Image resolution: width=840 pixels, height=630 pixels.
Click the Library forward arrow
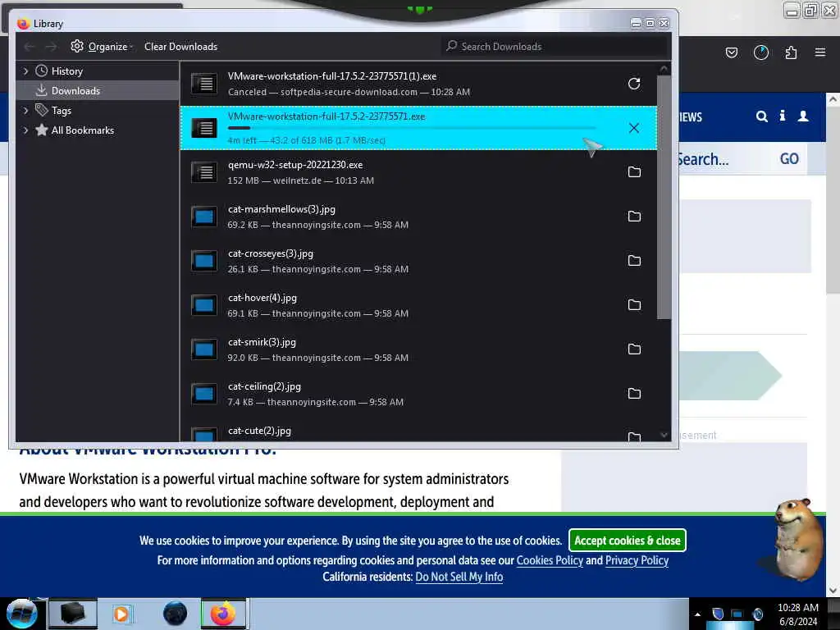[51, 47]
